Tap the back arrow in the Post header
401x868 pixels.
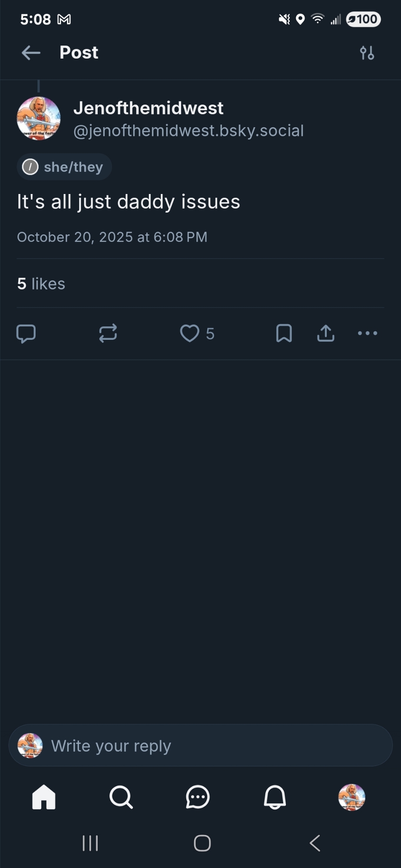point(31,53)
